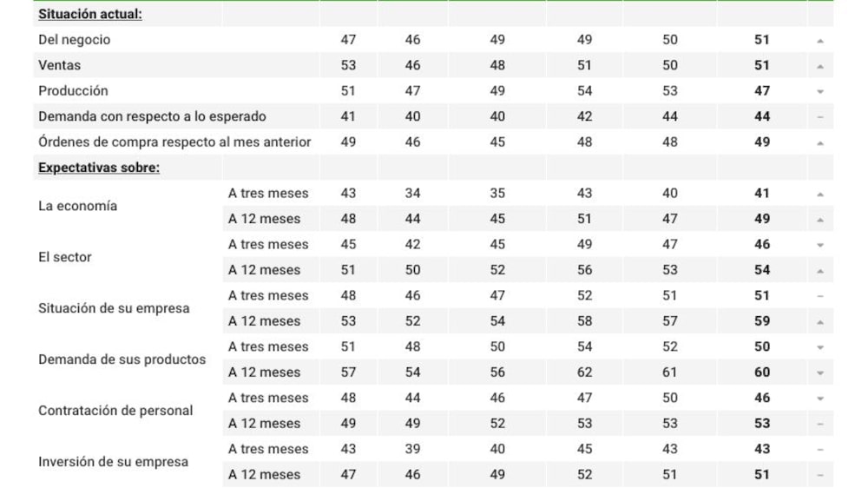Click the down arrow in Producción row
This screenshot has height=488, width=868.
pyautogui.click(x=820, y=91)
